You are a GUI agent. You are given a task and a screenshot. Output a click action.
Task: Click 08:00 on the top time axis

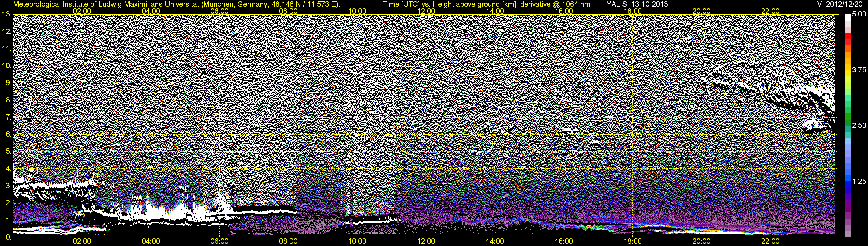[x=288, y=11]
